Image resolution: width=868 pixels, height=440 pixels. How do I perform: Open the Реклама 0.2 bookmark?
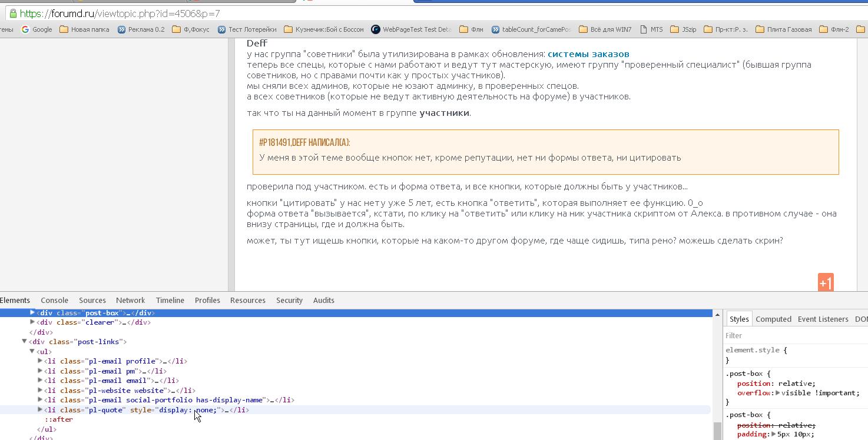click(x=141, y=29)
